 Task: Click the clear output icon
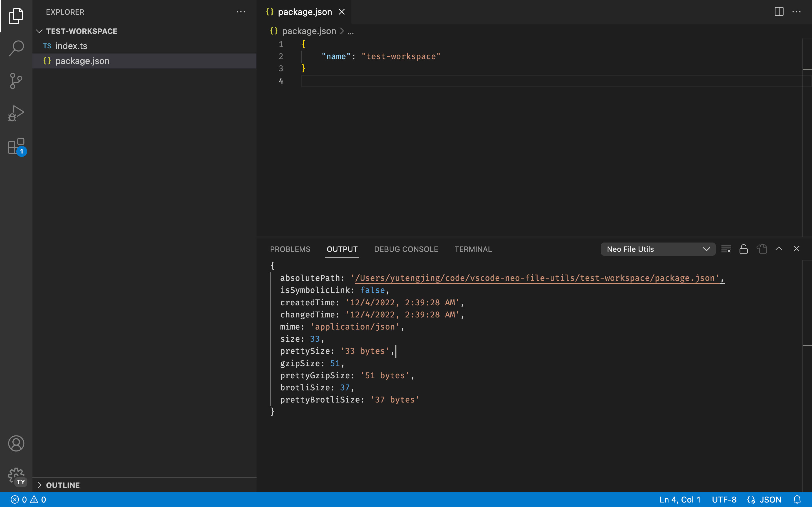[x=726, y=249]
